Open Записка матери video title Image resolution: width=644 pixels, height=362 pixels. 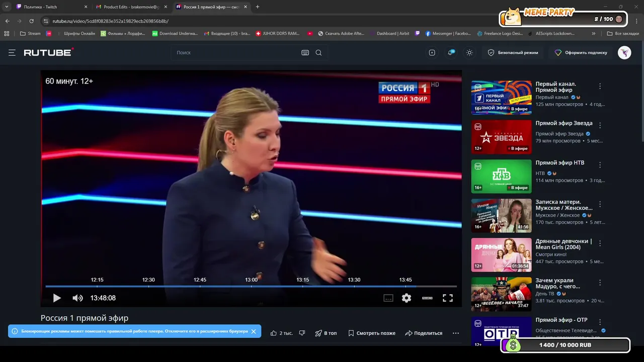pyautogui.click(x=564, y=205)
